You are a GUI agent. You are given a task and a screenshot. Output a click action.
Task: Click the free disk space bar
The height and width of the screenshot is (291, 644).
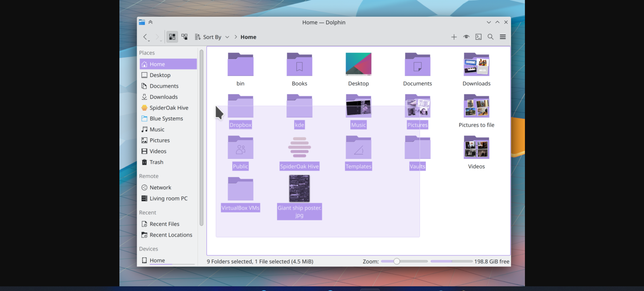(451, 261)
